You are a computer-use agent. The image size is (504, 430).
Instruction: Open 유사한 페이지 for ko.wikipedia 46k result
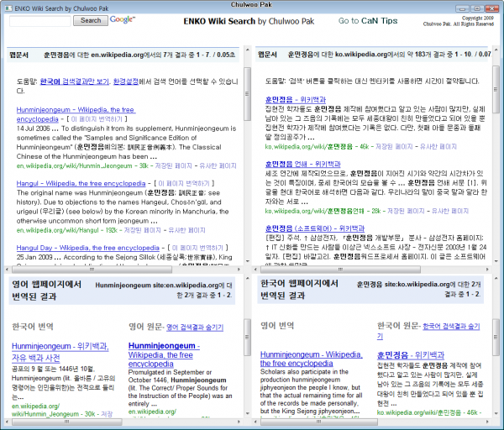tap(438, 146)
